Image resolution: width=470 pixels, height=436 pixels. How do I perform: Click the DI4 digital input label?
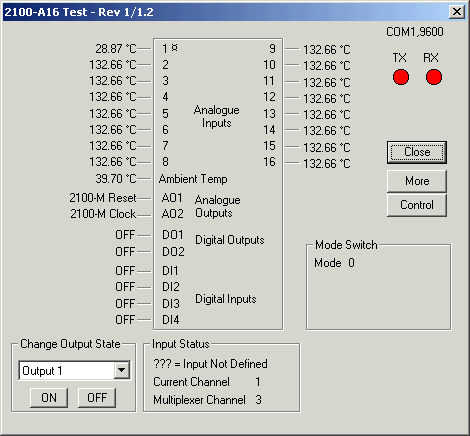171,320
